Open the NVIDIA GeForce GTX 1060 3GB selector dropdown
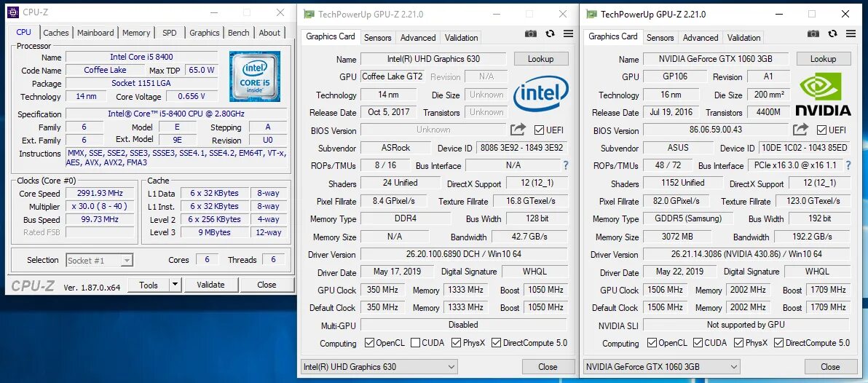 point(662,366)
